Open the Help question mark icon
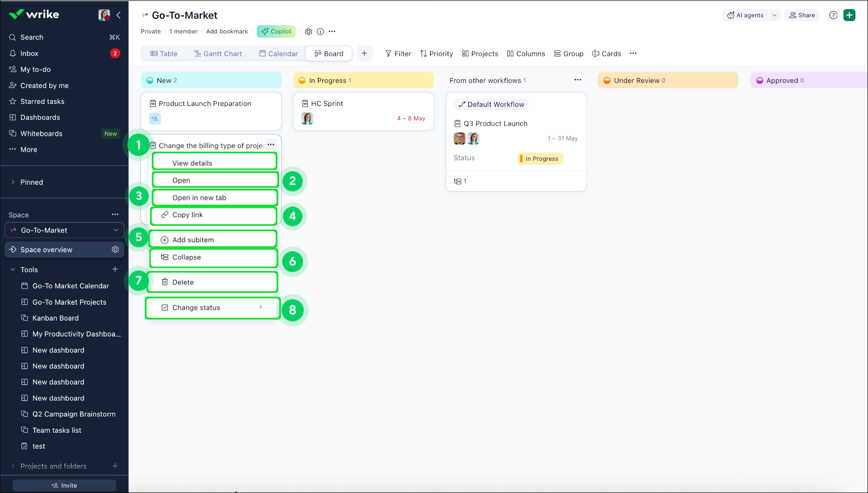Viewport: 868px width, 493px height. (833, 15)
